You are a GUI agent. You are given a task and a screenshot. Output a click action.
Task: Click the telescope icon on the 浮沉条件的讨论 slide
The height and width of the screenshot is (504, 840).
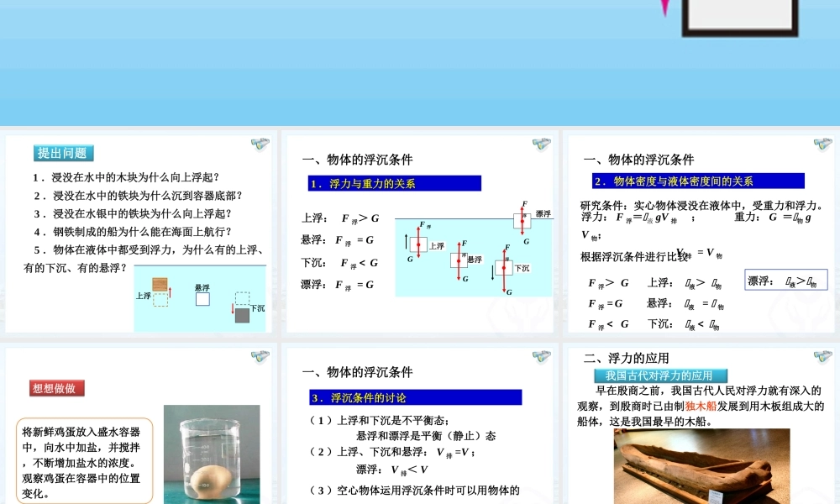pos(542,356)
